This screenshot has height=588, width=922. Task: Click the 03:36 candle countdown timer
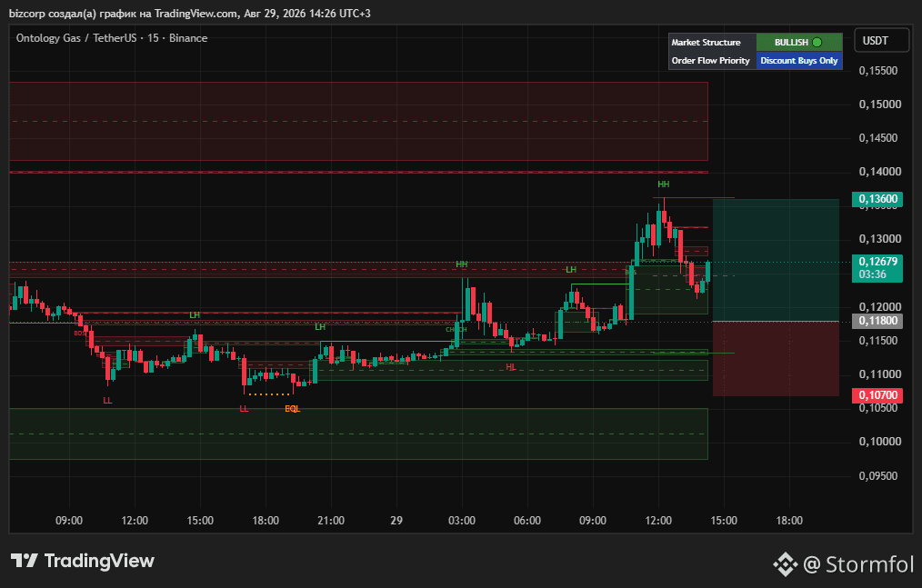(x=873, y=274)
